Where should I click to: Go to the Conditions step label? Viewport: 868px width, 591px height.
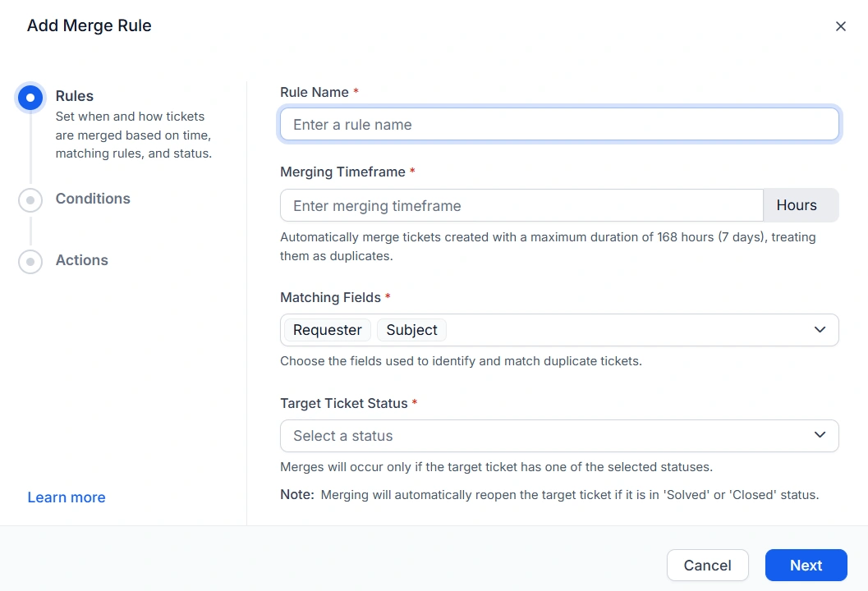[x=93, y=199]
